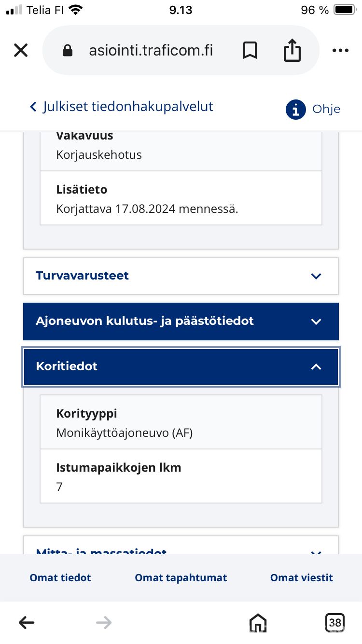Open the Omat viestit tab
The width and height of the screenshot is (362, 644).
tap(302, 578)
